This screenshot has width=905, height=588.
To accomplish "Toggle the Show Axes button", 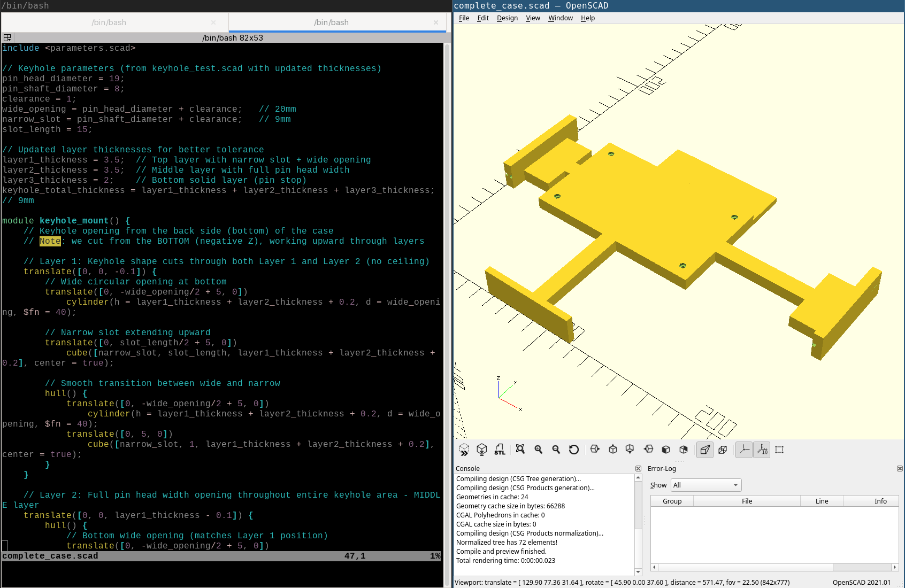I will click(744, 450).
